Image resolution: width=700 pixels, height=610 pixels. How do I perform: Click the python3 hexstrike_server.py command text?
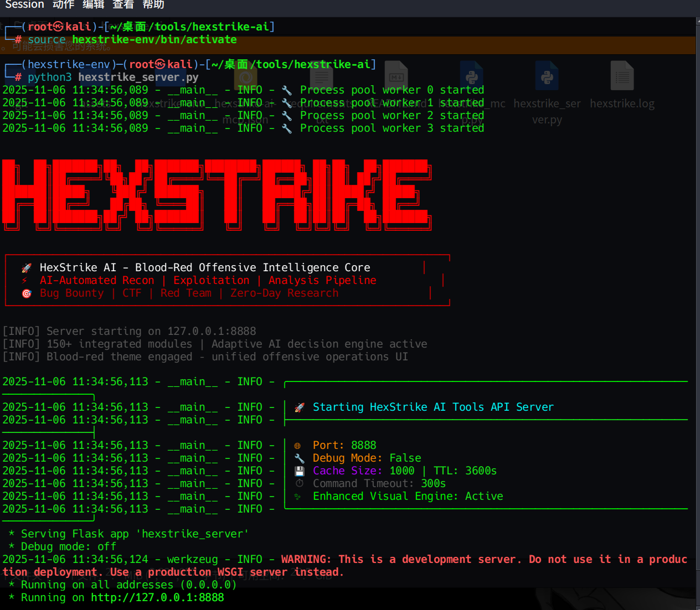(x=113, y=77)
